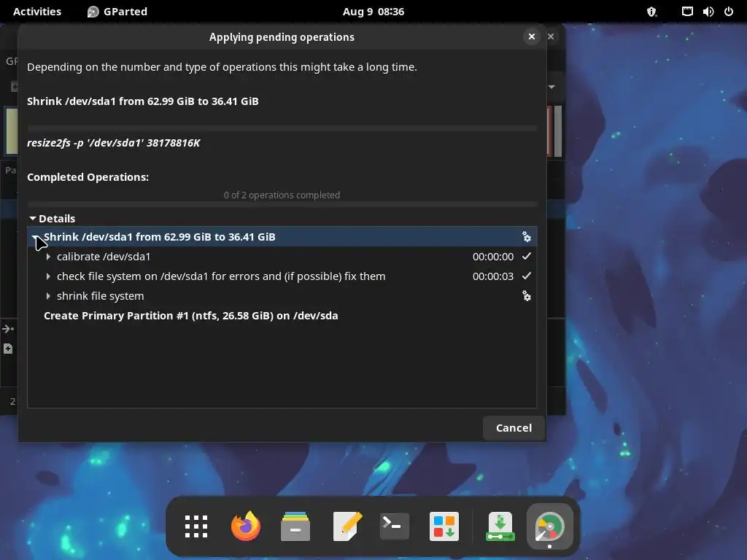Click the 0 of 2 operations completed bar
Screen dimensions: 747x560
[282, 204]
